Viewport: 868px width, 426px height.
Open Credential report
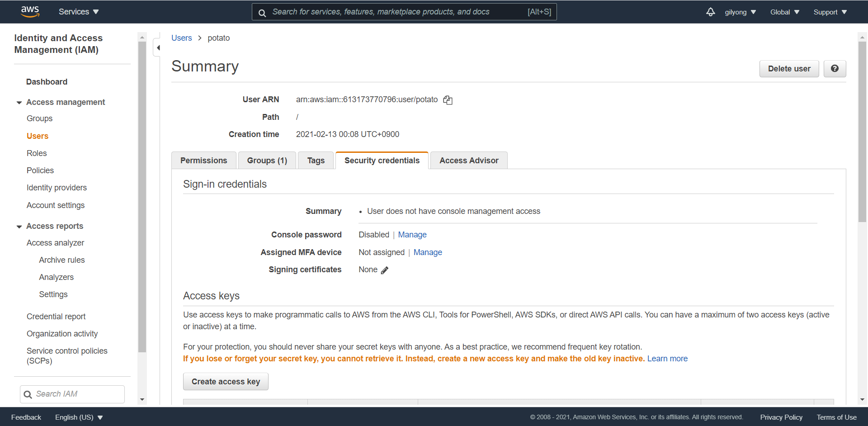[56, 317]
